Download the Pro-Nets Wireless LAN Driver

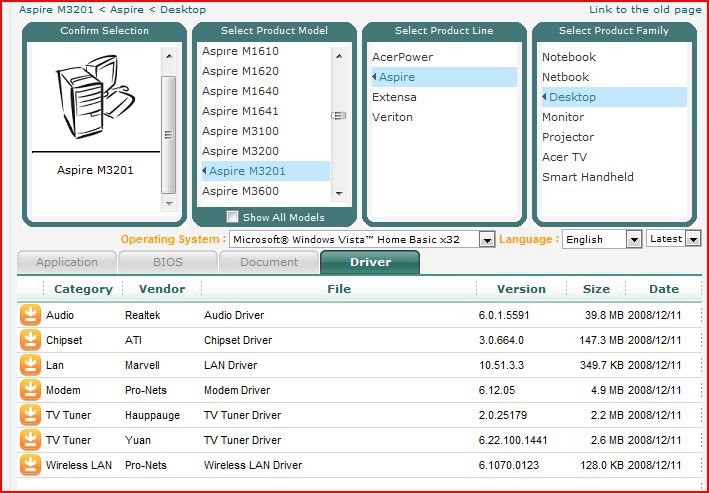(30, 465)
